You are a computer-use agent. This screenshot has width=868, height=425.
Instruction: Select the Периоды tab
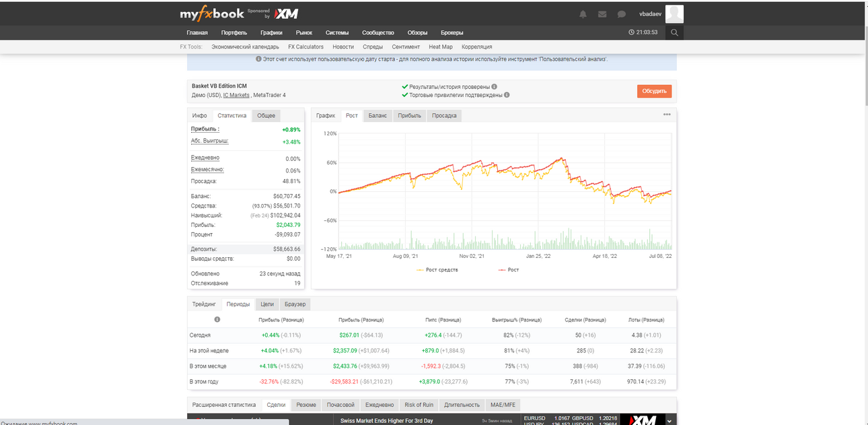click(238, 304)
